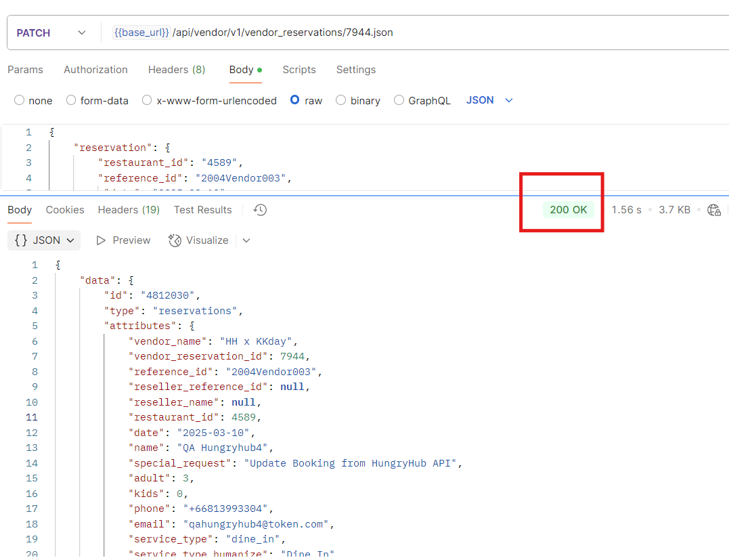
Task: Expand the chevron beside Visualize
Action: pos(246,240)
